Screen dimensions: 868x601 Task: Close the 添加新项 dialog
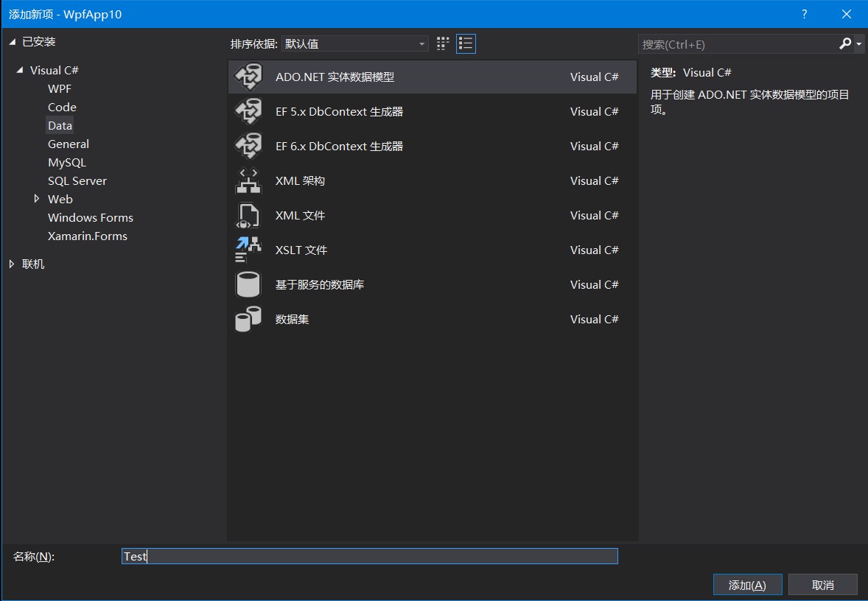(x=847, y=14)
